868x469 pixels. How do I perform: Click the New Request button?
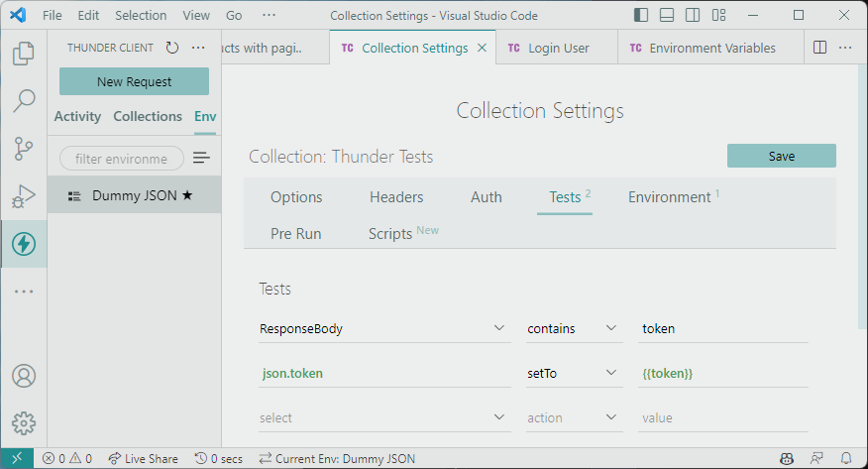coord(134,81)
